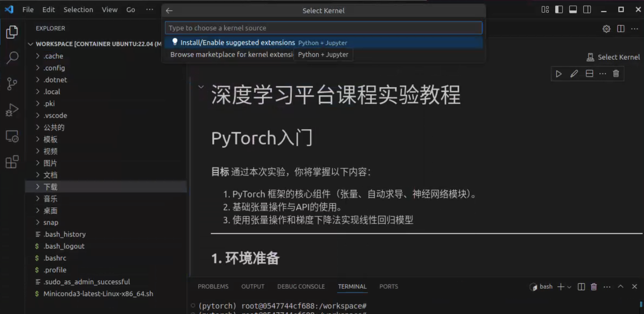
Task: Switch to the DEBUG CONSOLE tab
Action: pos(301,286)
